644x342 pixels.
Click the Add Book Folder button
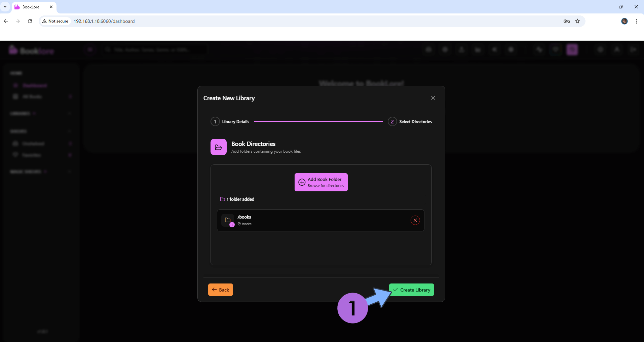tap(321, 182)
